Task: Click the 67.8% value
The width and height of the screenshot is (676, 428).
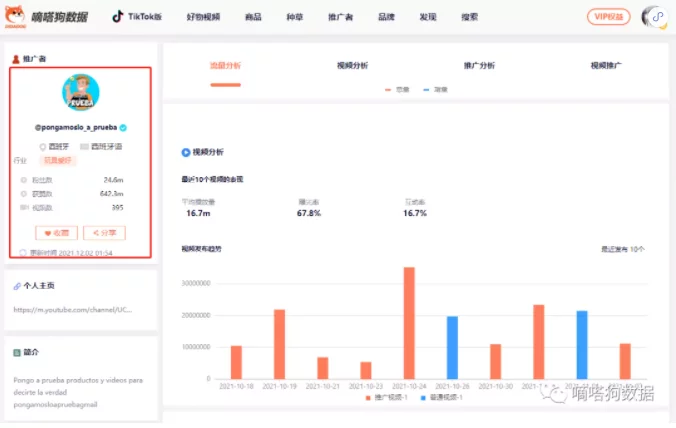Action: click(309, 213)
